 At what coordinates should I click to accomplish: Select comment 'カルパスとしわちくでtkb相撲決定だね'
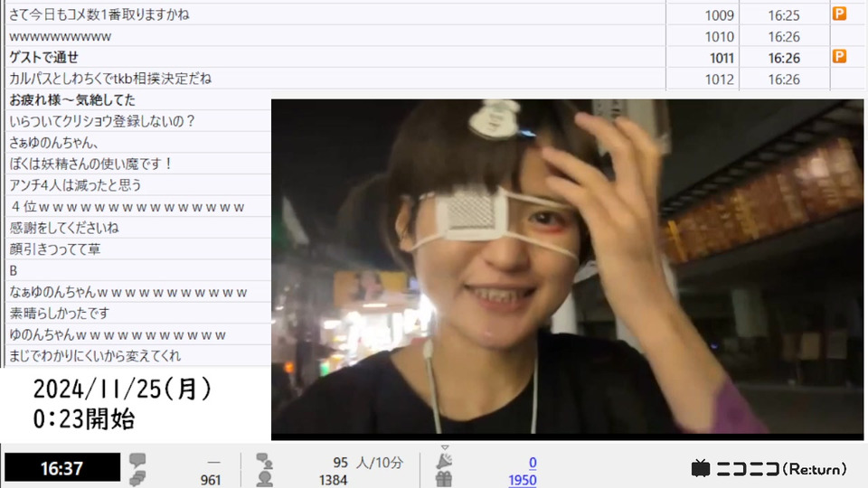tap(110, 79)
